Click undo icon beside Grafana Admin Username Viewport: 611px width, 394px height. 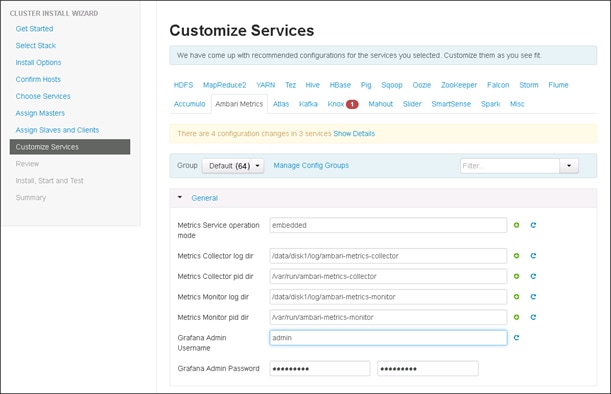pyautogui.click(x=516, y=338)
